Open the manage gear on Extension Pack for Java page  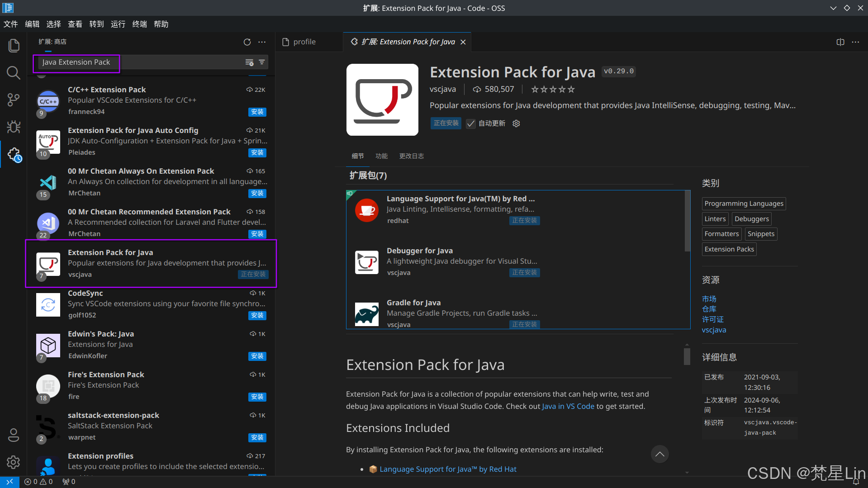(516, 123)
